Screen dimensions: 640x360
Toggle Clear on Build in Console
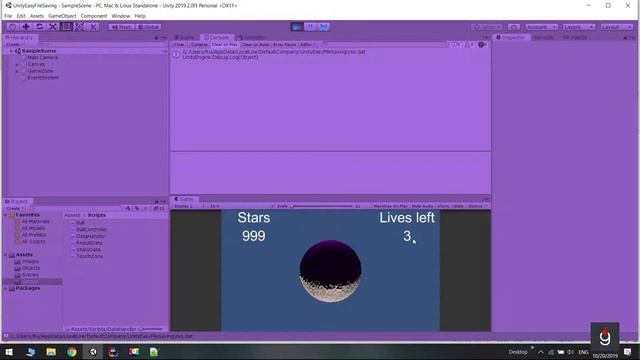click(256, 44)
